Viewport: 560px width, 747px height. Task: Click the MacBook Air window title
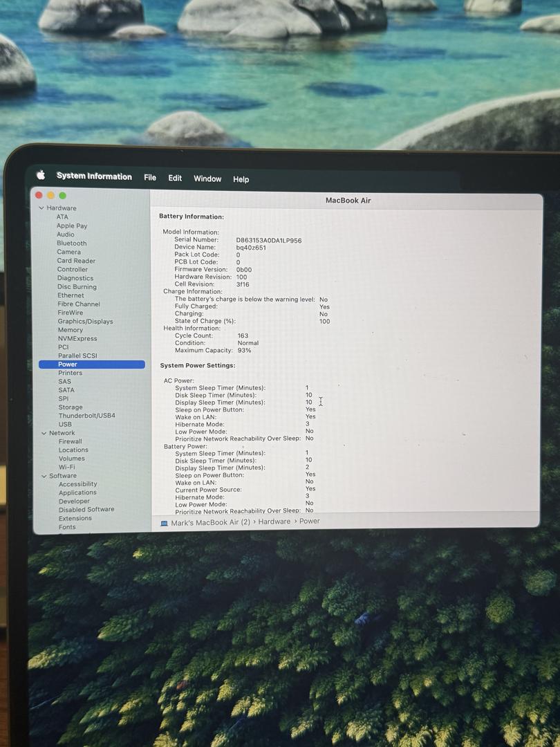(348, 201)
